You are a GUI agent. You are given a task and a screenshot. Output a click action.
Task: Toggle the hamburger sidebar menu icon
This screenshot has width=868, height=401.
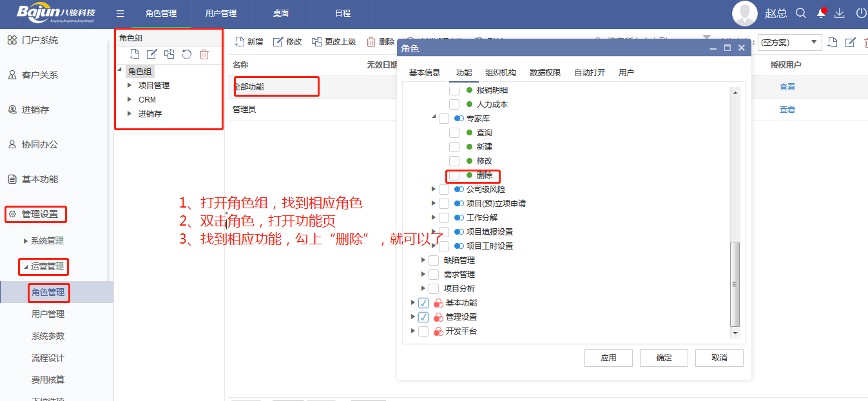click(121, 14)
